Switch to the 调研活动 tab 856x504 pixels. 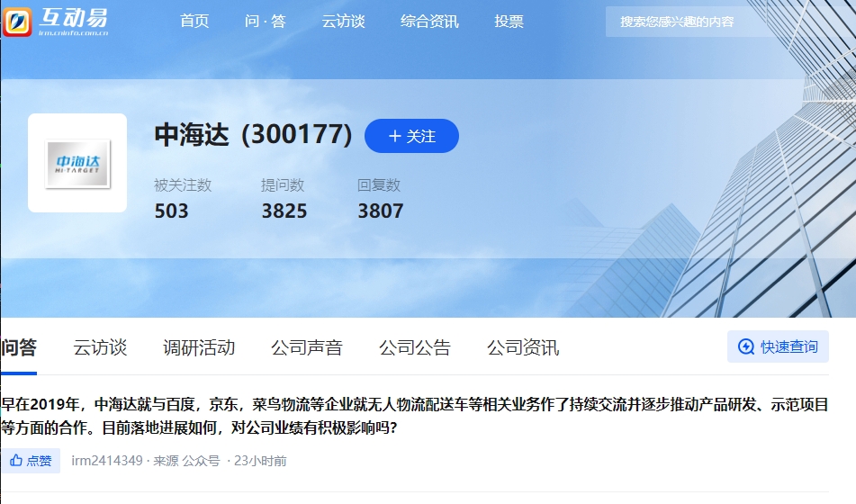tap(199, 347)
